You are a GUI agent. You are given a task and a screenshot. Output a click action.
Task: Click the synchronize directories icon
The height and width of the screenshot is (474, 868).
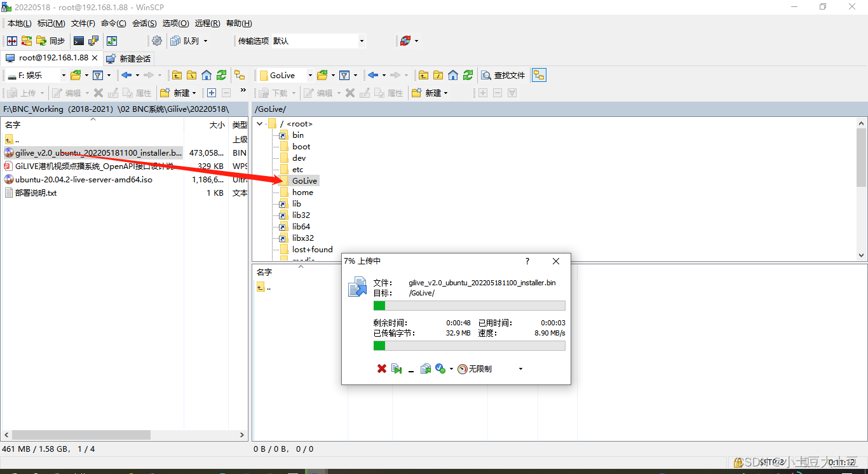pyautogui.click(x=27, y=41)
